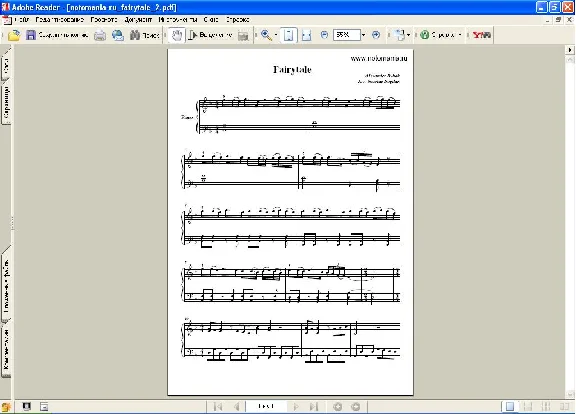Click the zoom in plus button
The image size is (576, 414).
tap(376, 35)
